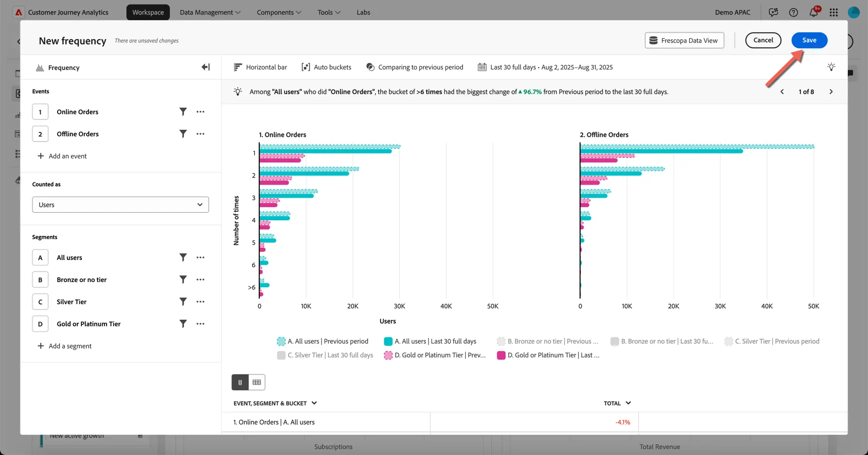Open Auto buckets settings
Viewport: 868px width, 455px height.
tap(327, 67)
